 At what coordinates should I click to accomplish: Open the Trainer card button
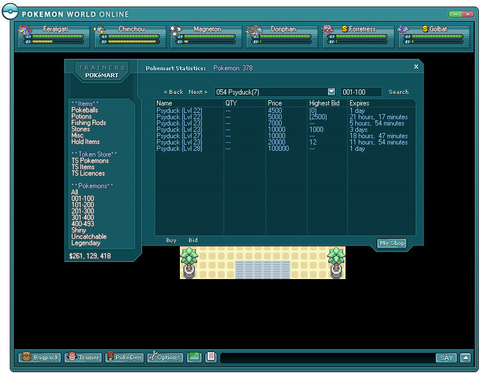point(83,357)
